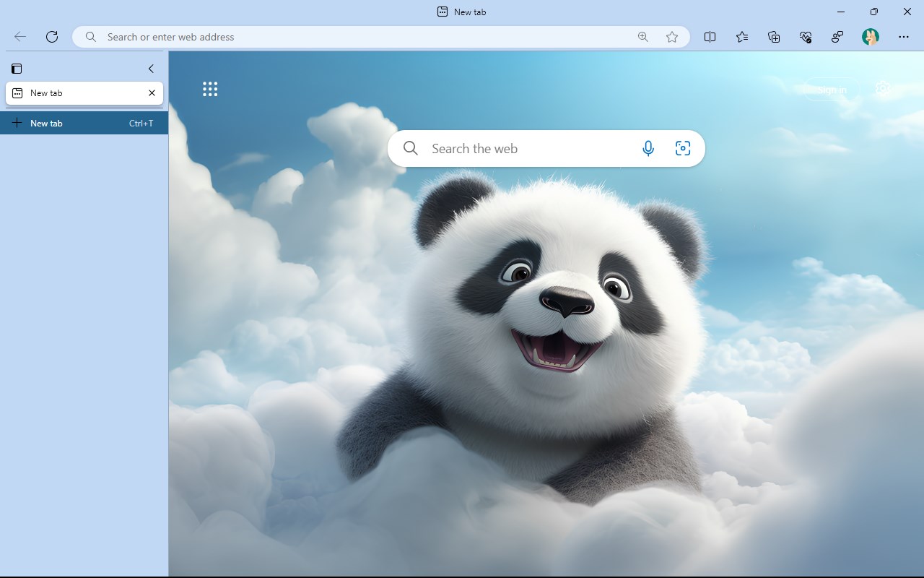Image resolution: width=924 pixels, height=578 pixels.
Task: Refresh the current page
Action: (52, 37)
